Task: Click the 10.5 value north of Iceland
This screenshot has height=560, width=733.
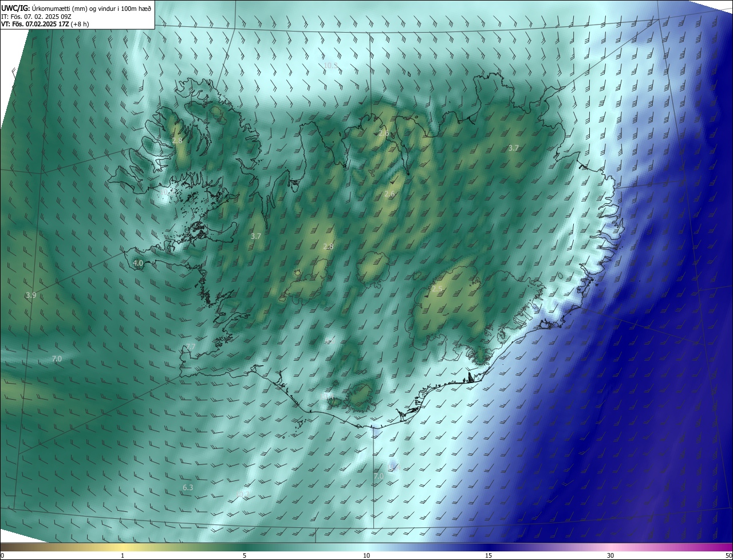Action: point(330,66)
